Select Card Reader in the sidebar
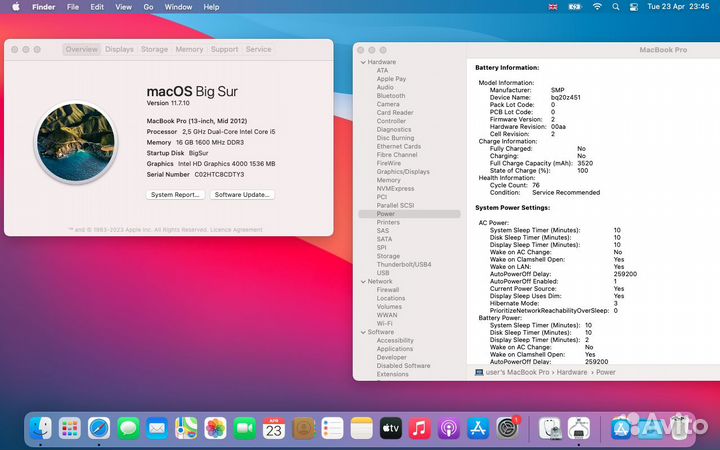This screenshot has height=450, width=720. click(395, 112)
